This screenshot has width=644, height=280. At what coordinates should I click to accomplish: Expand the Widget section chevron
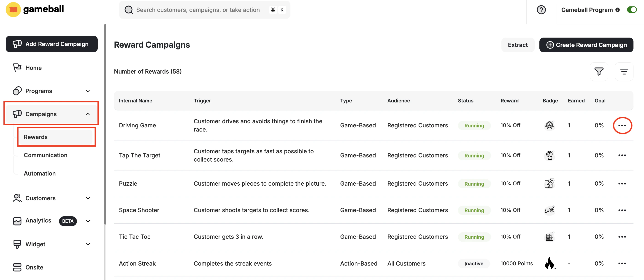pyautogui.click(x=88, y=244)
